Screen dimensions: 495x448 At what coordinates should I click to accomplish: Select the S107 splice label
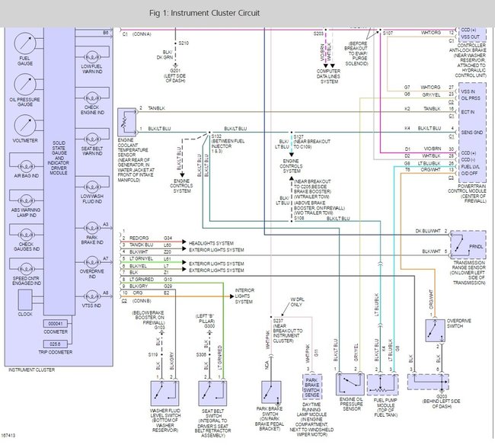tap(388, 34)
